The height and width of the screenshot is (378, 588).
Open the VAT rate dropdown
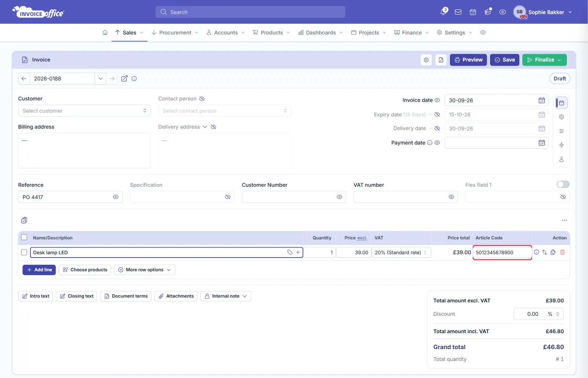point(401,252)
